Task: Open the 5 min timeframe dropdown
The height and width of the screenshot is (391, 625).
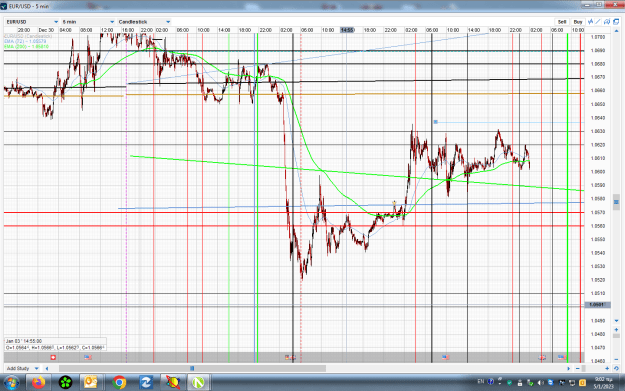Action: tap(88, 22)
